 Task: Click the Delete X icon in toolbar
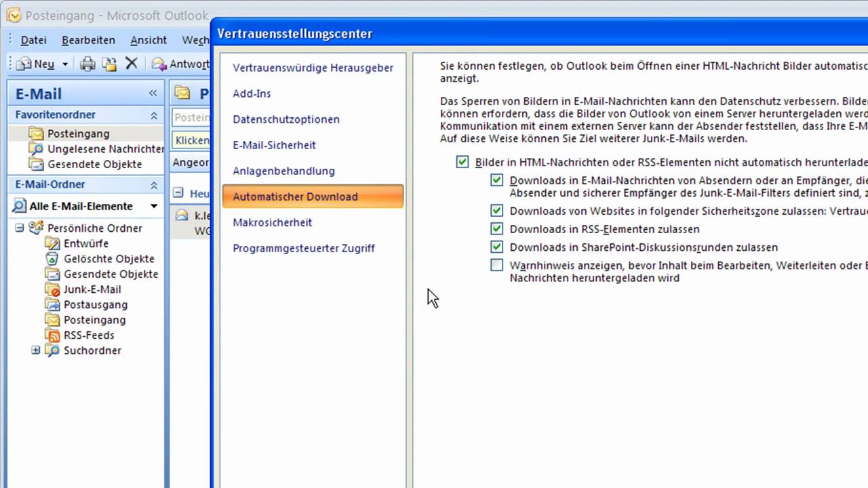click(132, 64)
